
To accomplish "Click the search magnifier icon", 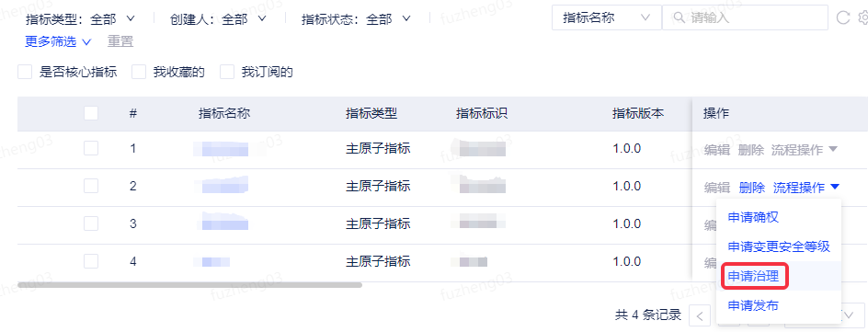I will coord(680,17).
